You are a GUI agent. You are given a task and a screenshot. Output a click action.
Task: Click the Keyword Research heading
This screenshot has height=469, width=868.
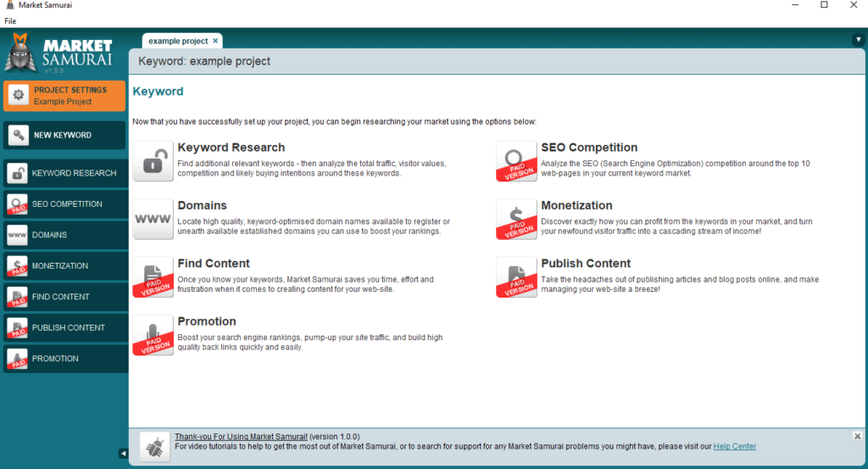231,148
